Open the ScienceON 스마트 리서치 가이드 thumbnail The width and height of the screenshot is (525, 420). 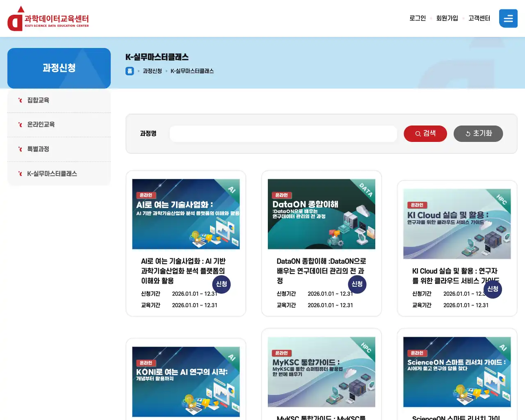pos(457,372)
